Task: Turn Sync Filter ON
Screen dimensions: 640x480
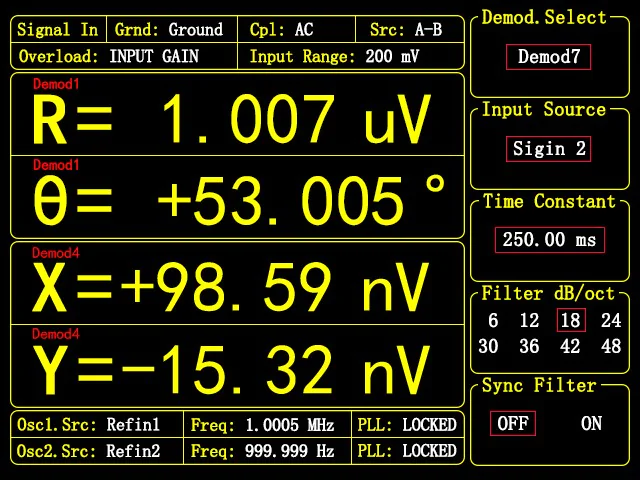Action: click(591, 423)
